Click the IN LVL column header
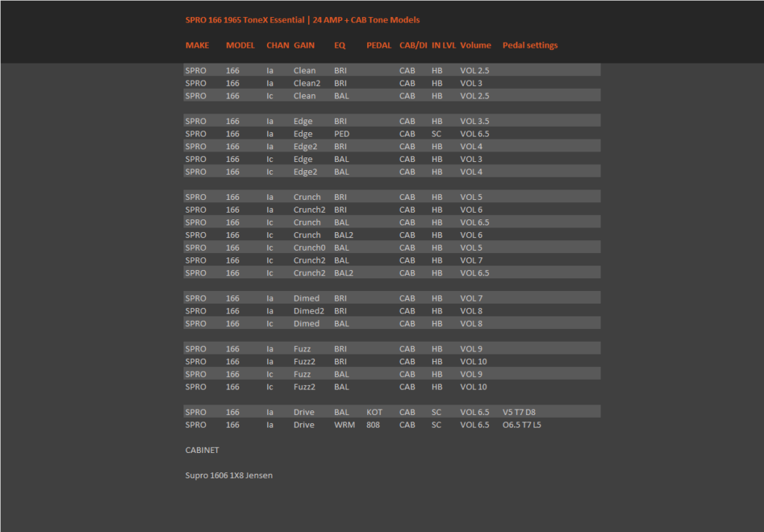This screenshot has width=764, height=532. tap(443, 46)
